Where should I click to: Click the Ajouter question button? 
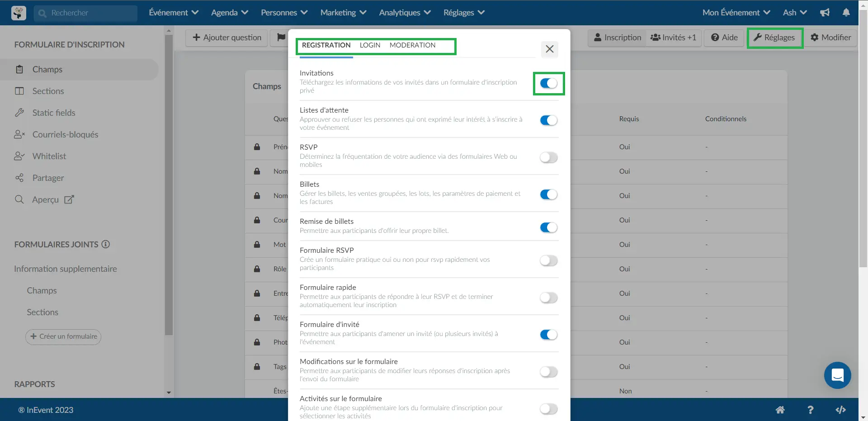coord(227,38)
